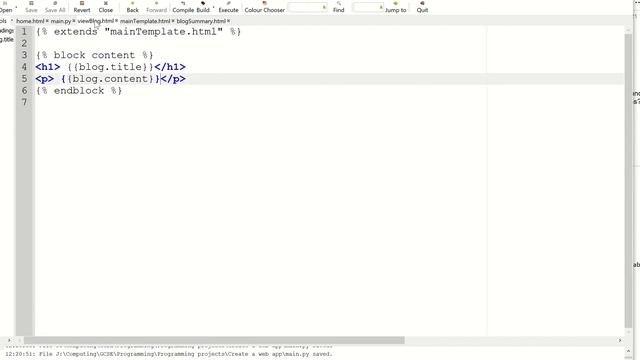Close the current document with the Close toolbar button

point(106,7)
